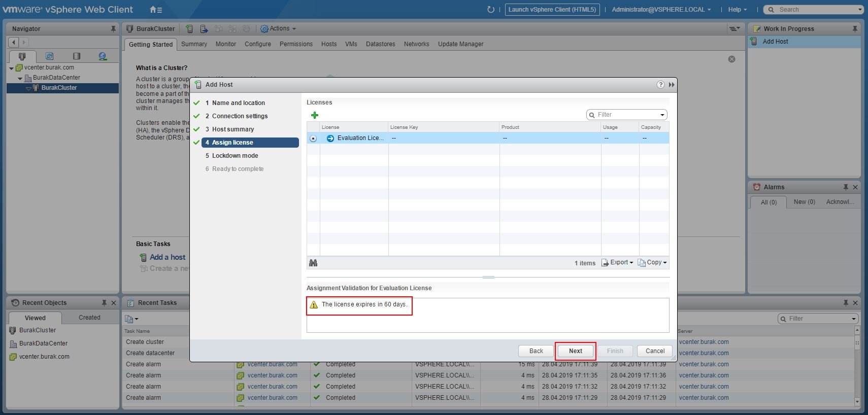Open Administrator@VSPHERE.LOCAL user menu
This screenshot has height=415, width=868.
coord(661,10)
